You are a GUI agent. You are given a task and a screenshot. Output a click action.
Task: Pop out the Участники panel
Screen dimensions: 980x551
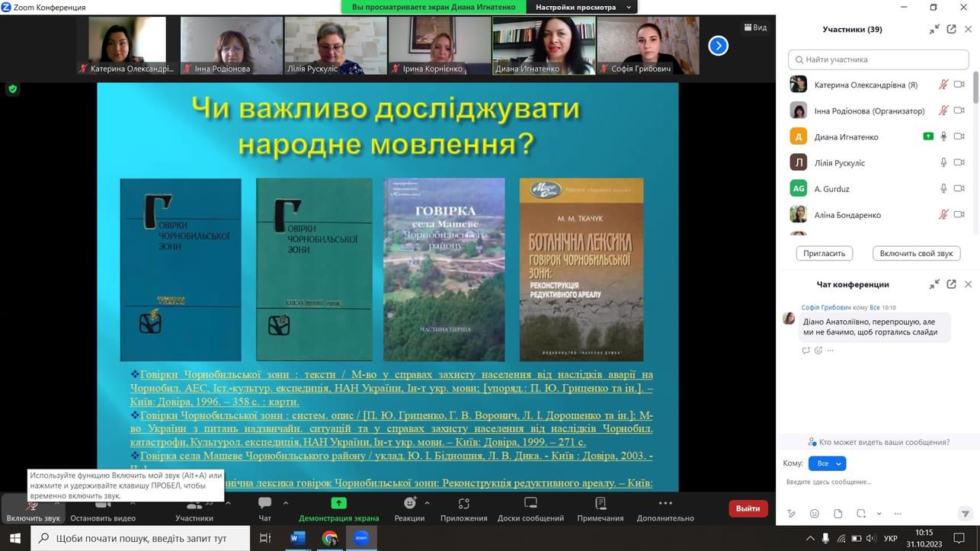point(951,29)
